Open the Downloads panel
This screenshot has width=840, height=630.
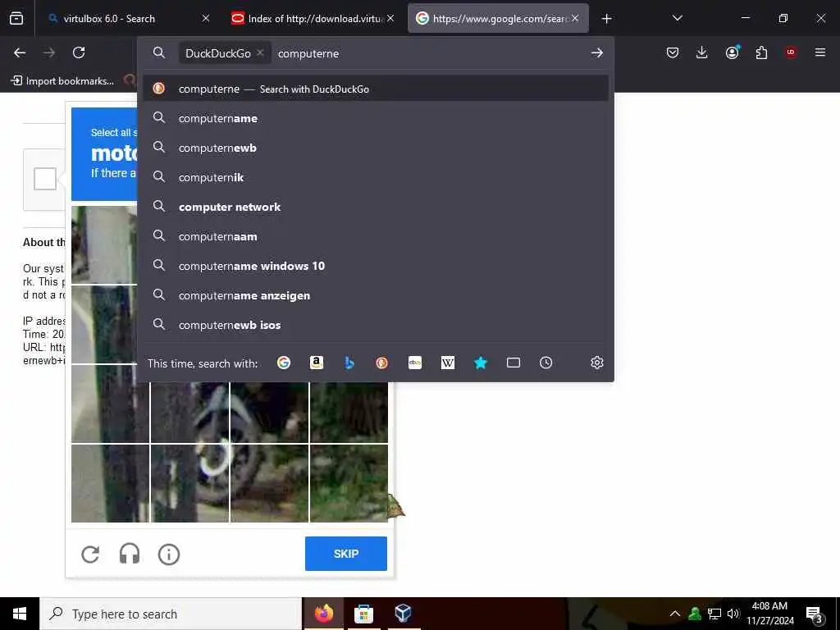coord(702,52)
